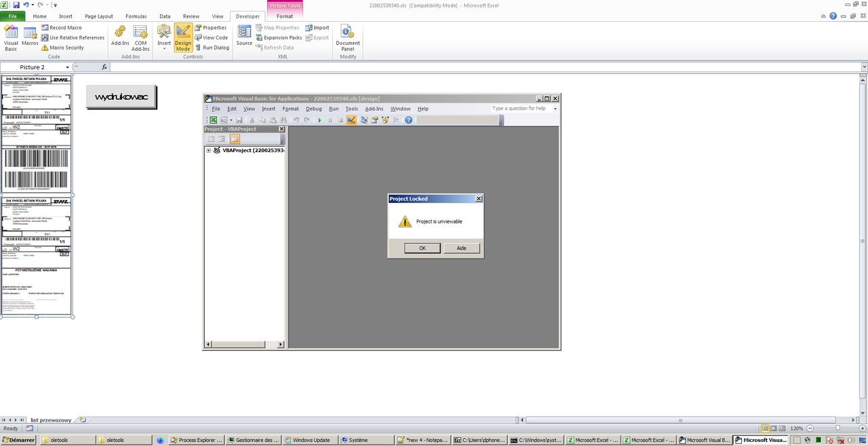Open VBA editor Debug menu
Screen dimensions: 868x446
(313, 109)
